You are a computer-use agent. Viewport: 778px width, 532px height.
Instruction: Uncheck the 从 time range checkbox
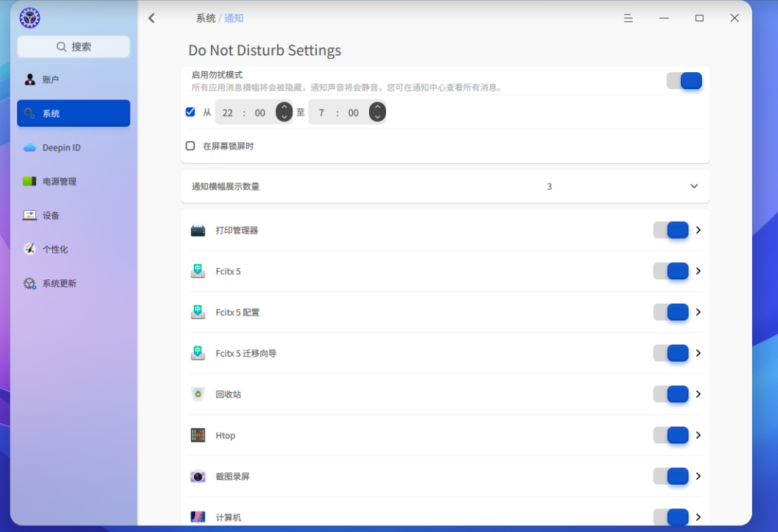point(190,112)
